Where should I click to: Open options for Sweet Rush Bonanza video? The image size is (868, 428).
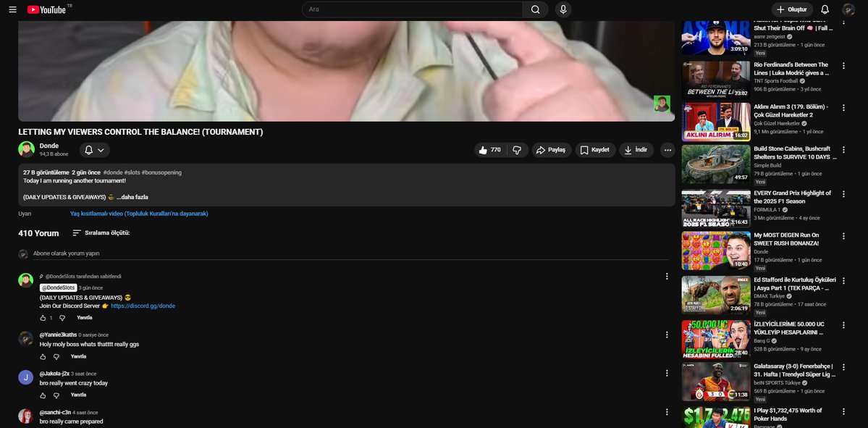[x=843, y=236]
